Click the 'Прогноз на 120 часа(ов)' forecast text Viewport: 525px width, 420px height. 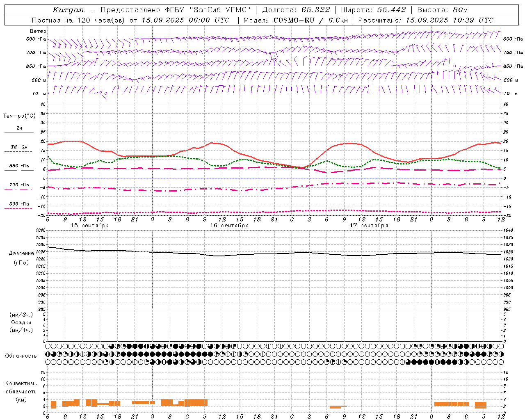coord(79,20)
